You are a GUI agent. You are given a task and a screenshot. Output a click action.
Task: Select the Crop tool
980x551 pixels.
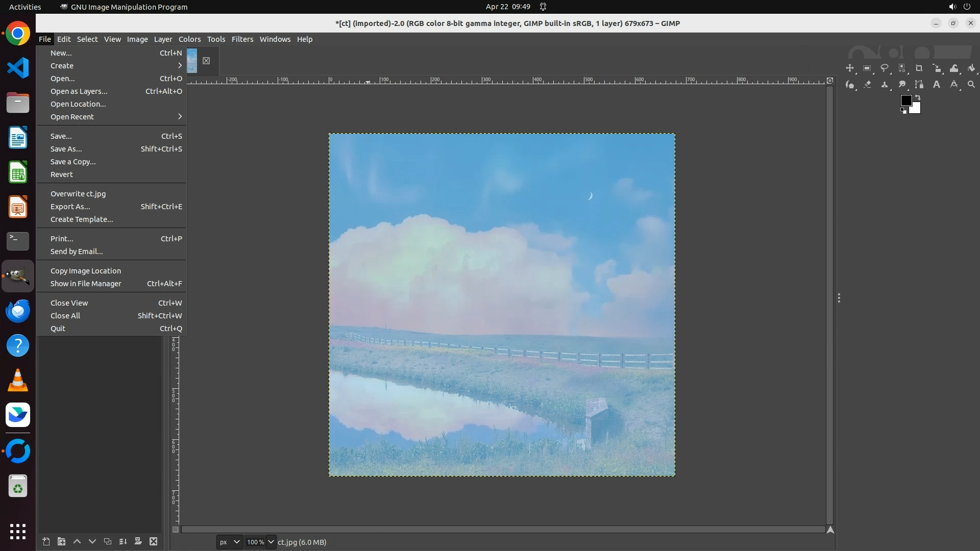coord(919,68)
